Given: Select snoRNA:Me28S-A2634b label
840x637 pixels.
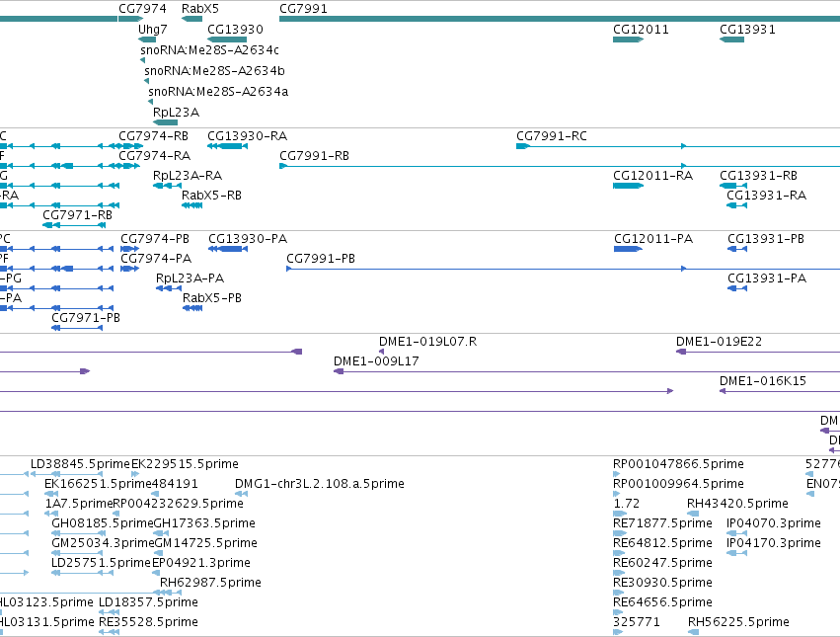Looking at the screenshot, I should pos(214,71).
